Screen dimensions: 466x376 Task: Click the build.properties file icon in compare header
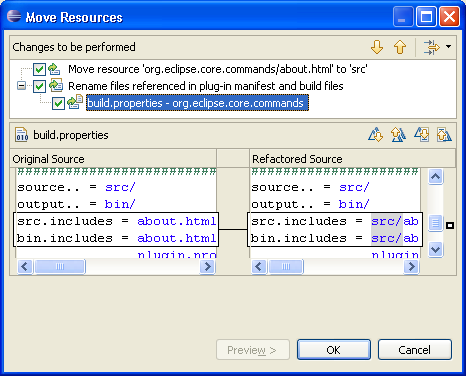pyautogui.click(x=22, y=135)
